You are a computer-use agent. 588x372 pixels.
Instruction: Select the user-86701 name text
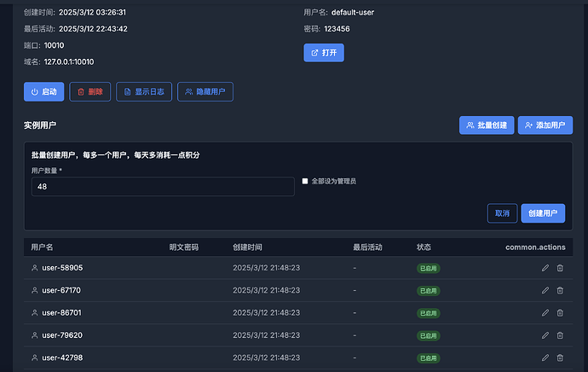(x=61, y=312)
